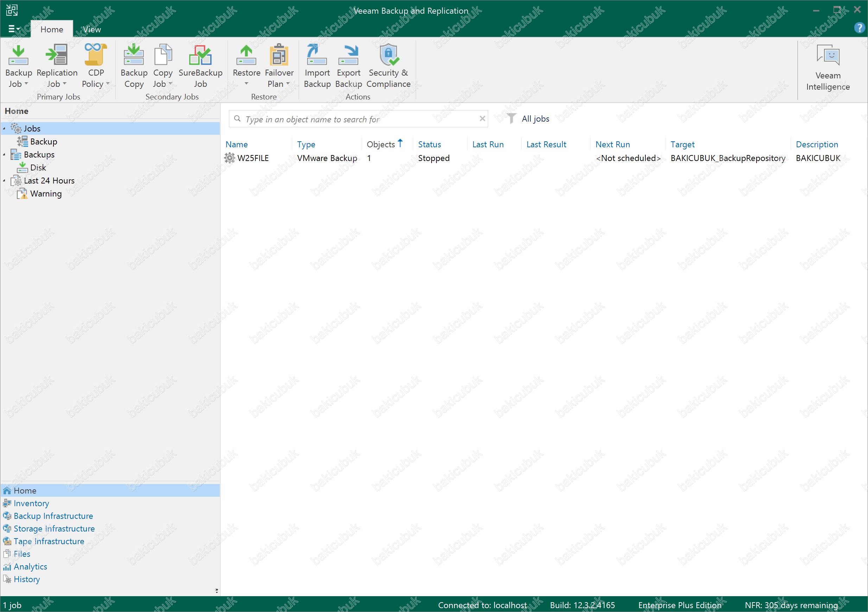The width and height of the screenshot is (868, 612).
Task: Select the W25FILE job row
Action: click(253, 158)
